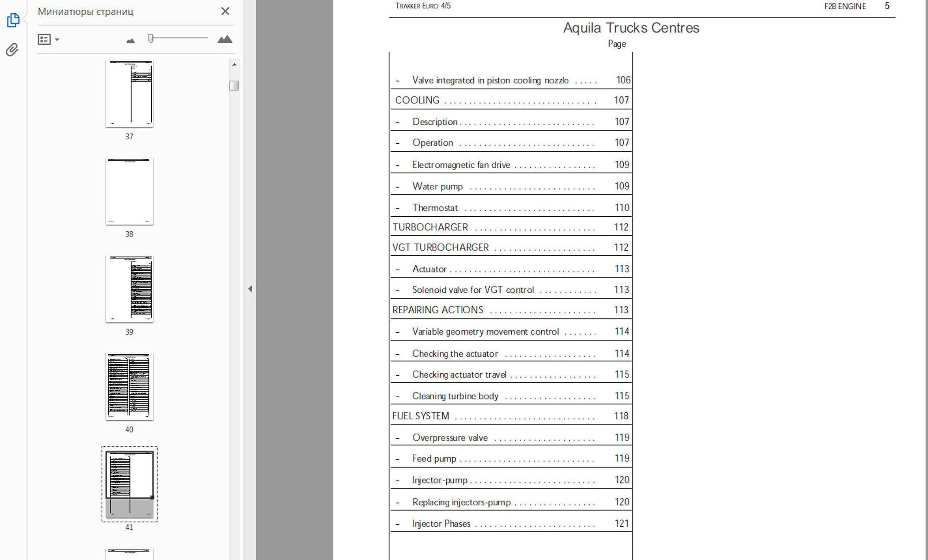
Task: Close the page thumbnails panel
Action: click(x=225, y=11)
